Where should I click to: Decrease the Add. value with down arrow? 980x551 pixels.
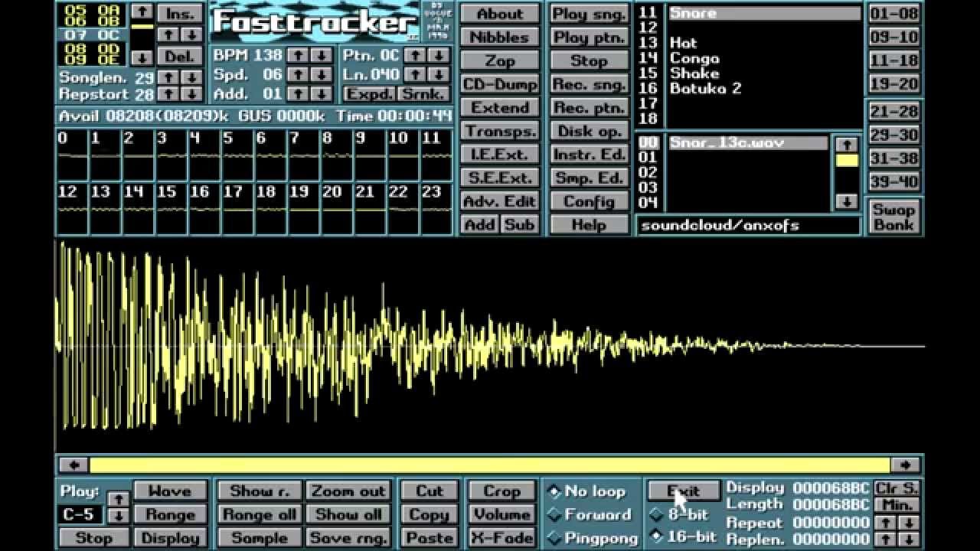tap(321, 93)
